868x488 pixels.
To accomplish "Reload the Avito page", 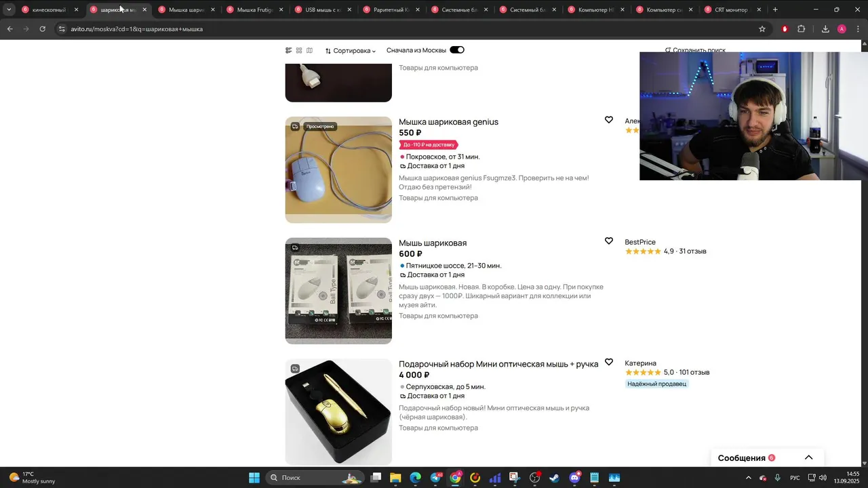I will [x=43, y=29].
